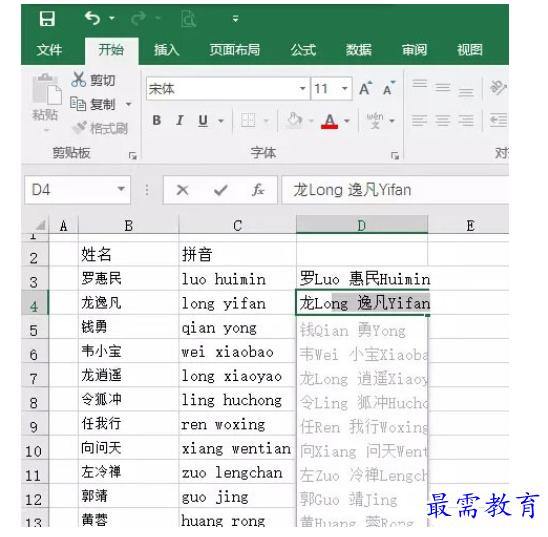Expand the font color dropdown arrow
548x537 pixels.
pos(347,121)
